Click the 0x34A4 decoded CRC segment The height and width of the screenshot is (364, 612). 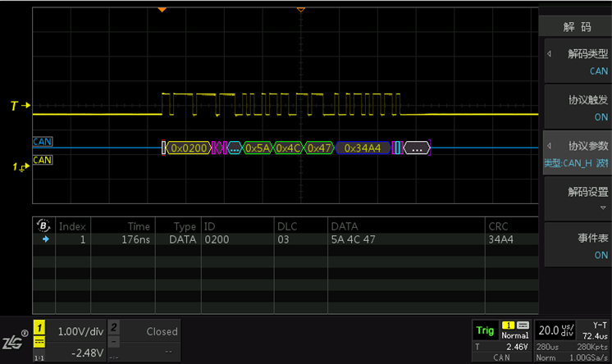coord(363,148)
